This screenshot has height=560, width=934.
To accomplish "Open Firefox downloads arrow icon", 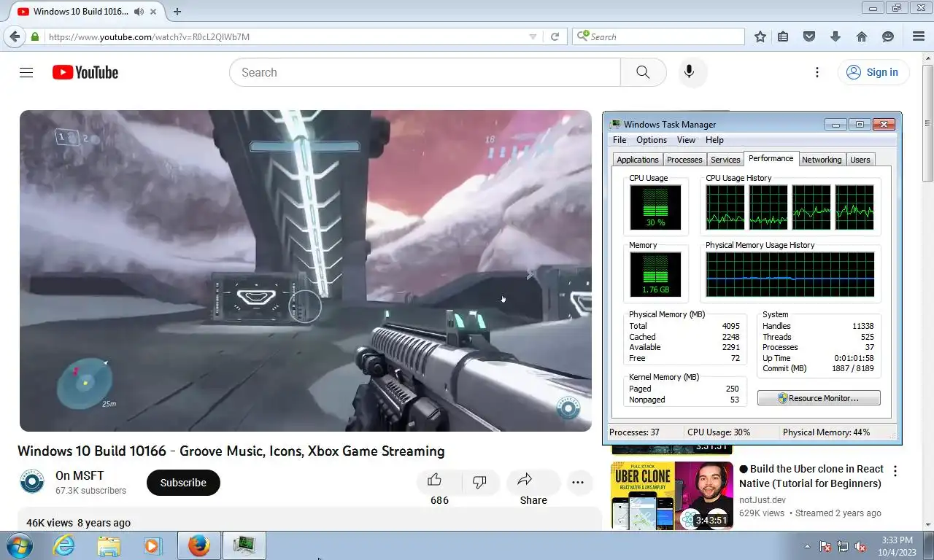I will point(835,36).
